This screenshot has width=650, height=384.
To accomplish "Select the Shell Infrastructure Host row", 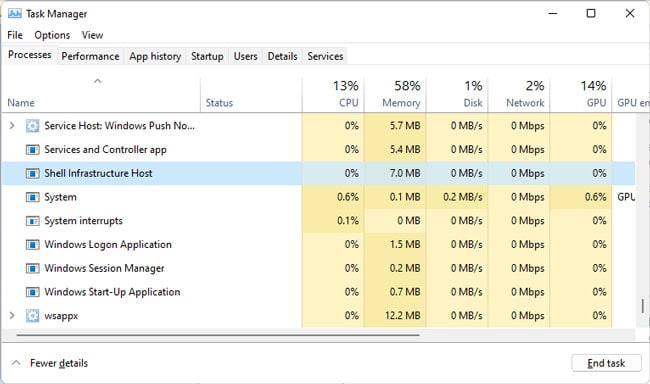I will pyautogui.click(x=318, y=173).
